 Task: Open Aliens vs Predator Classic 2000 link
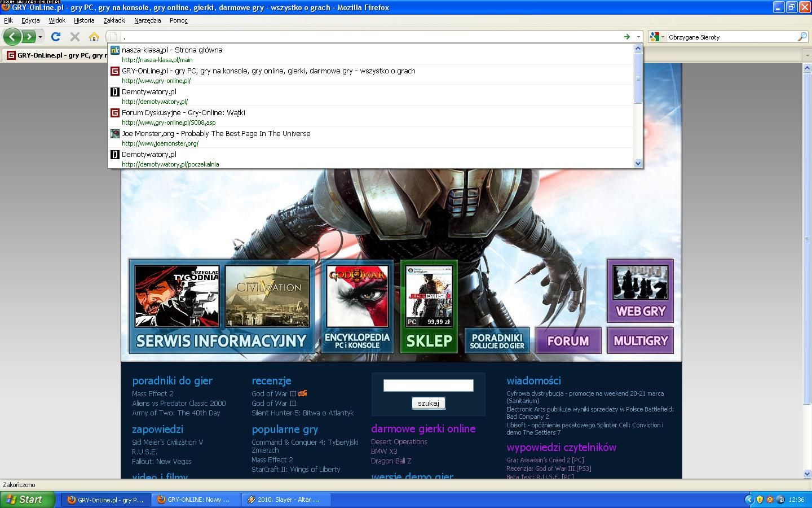coord(179,404)
